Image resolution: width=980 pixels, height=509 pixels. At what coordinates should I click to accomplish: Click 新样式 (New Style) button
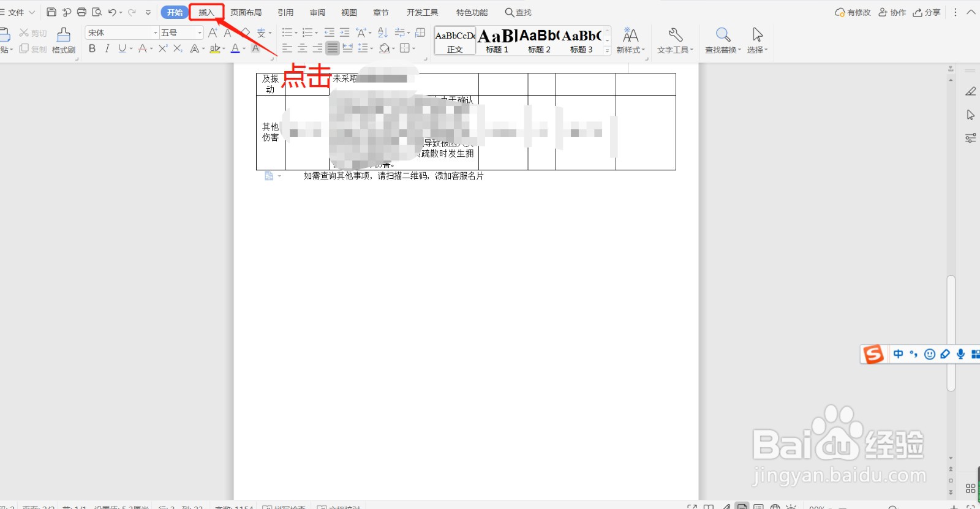(x=630, y=41)
